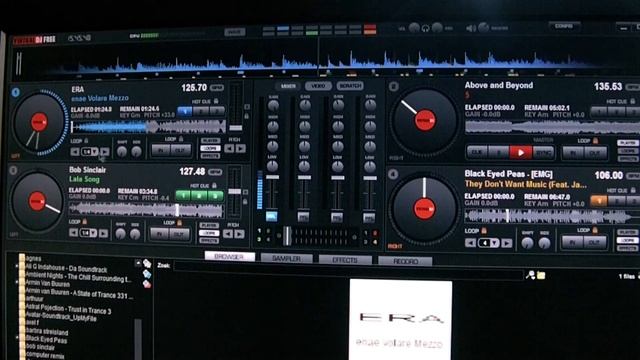The image size is (640, 360).
Task: Click the fourth channel LOW knob
Action: [x=370, y=167]
